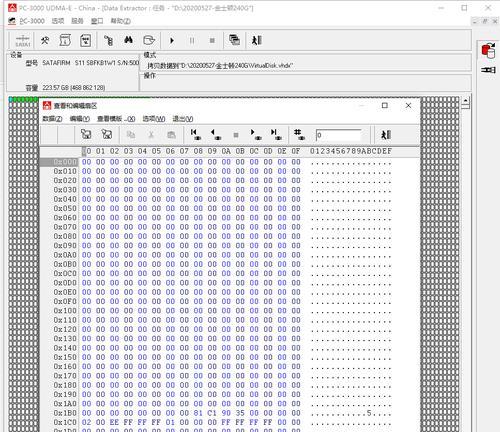This screenshot has height=432, width=500.
Task: Open the 帮助 menu in main menu bar
Action: 120,21
